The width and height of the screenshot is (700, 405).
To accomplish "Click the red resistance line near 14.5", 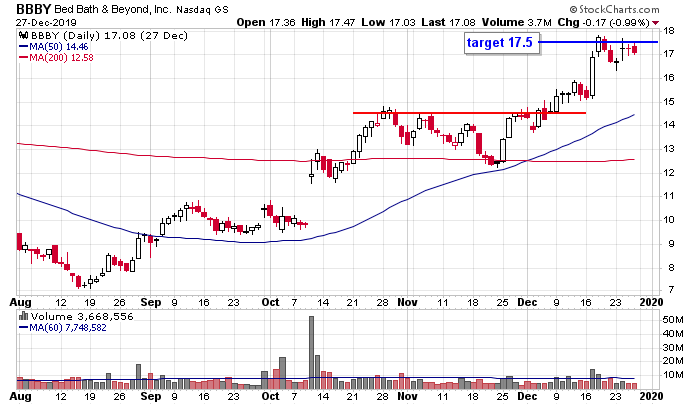I will 469,113.
